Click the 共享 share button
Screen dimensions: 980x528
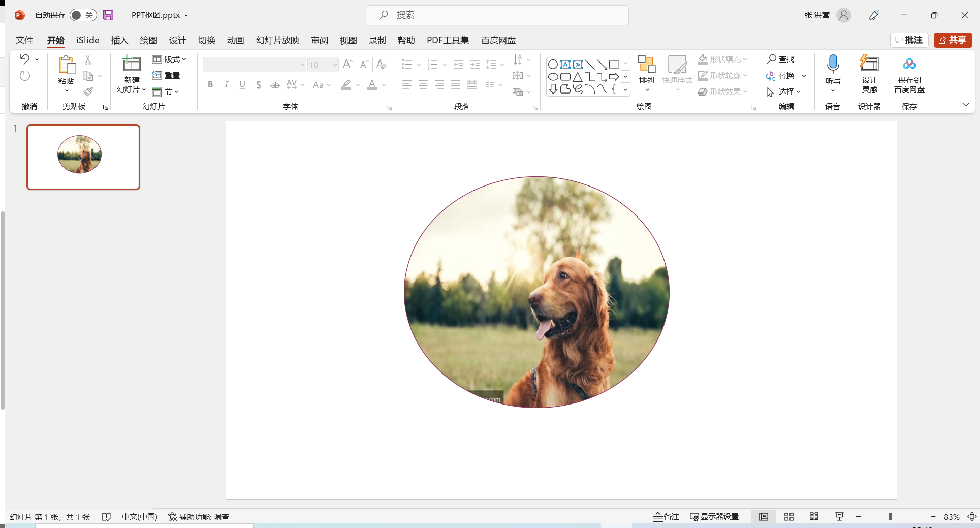[953, 40]
